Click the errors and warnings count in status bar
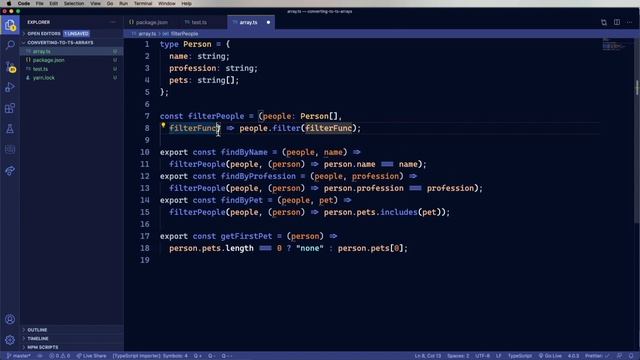640x360 pixels. [x=60, y=356]
